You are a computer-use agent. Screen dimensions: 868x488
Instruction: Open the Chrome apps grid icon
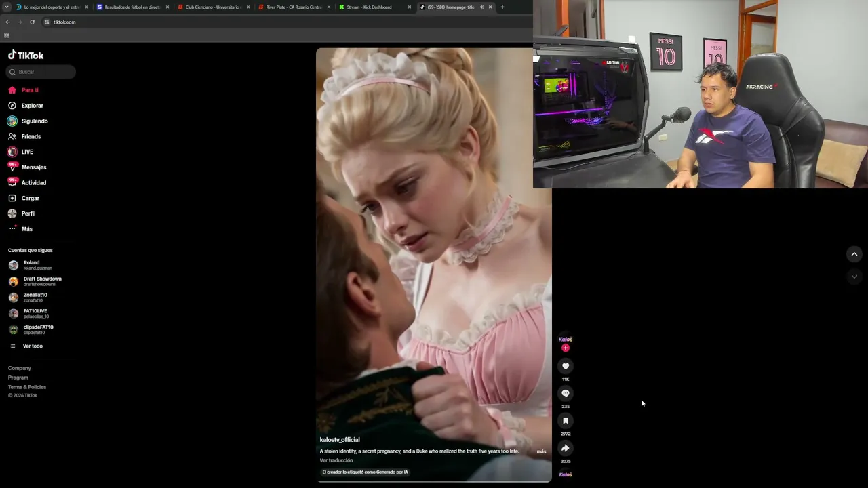(x=7, y=35)
